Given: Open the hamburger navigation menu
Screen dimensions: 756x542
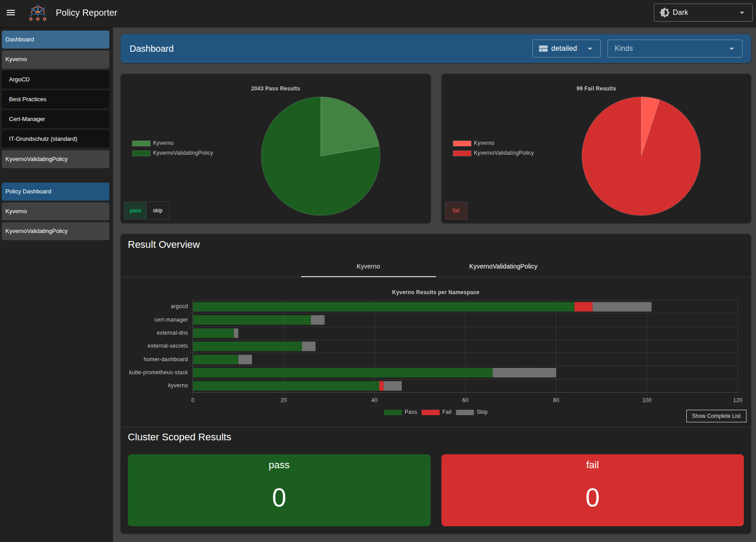Looking at the screenshot, I should (x=11, y=13).
